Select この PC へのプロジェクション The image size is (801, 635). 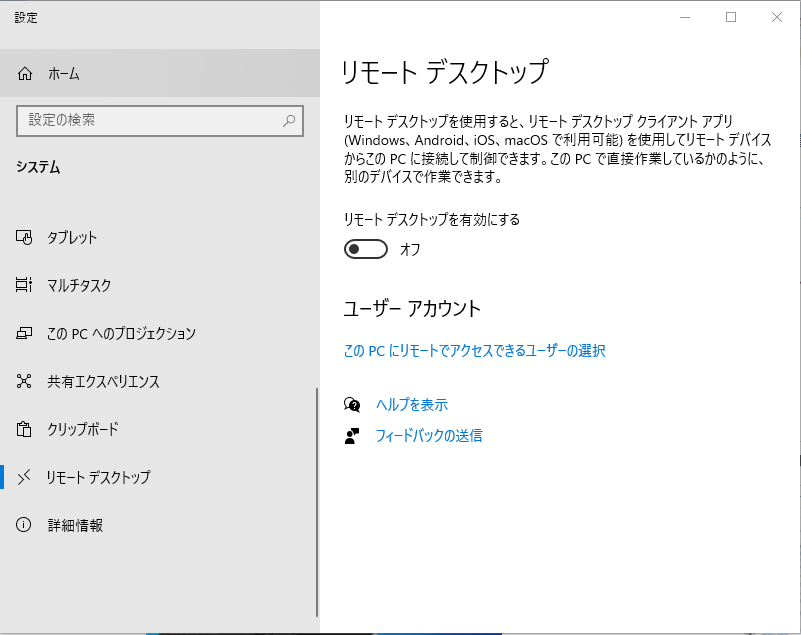158,333
